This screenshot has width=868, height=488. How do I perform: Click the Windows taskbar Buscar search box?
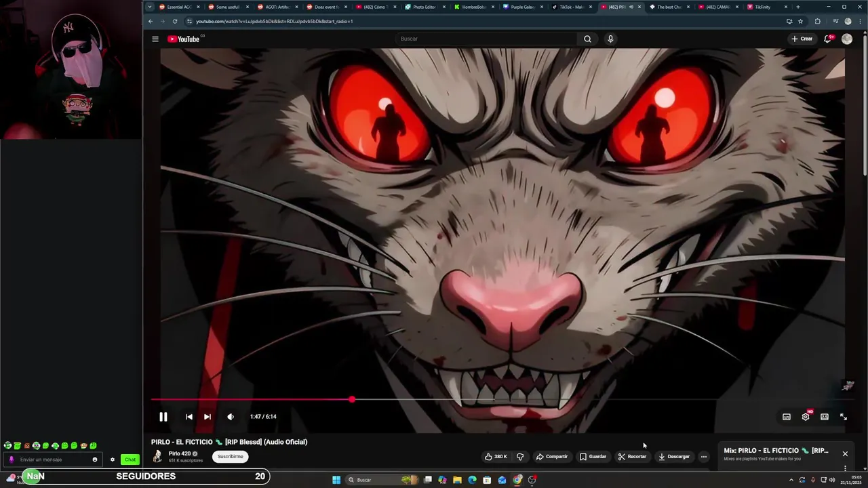(x=382, y=480)
